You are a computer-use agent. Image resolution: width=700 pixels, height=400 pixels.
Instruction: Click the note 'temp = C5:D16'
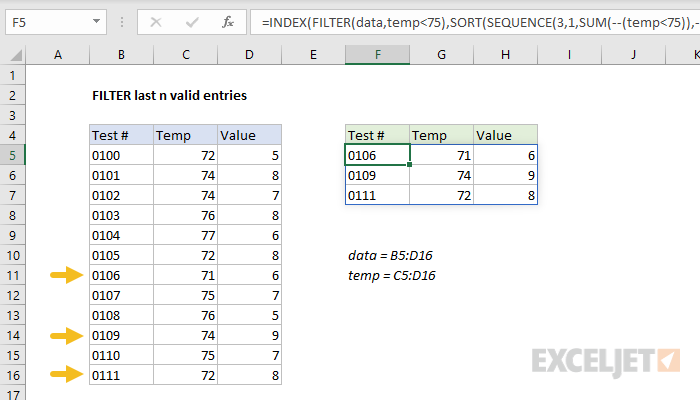tap(392, 275)
